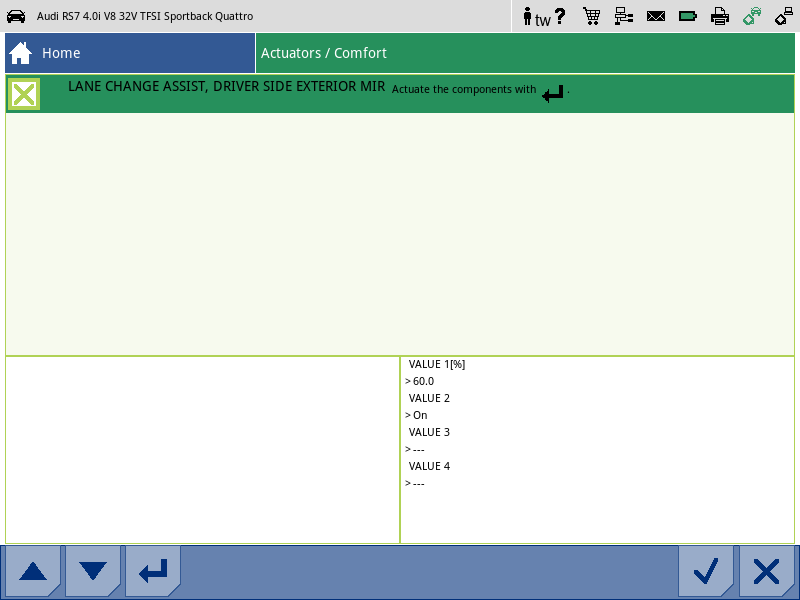Click the user 'tw' info icon
This screenshot has width=800, height=600.
click(536, 17)
